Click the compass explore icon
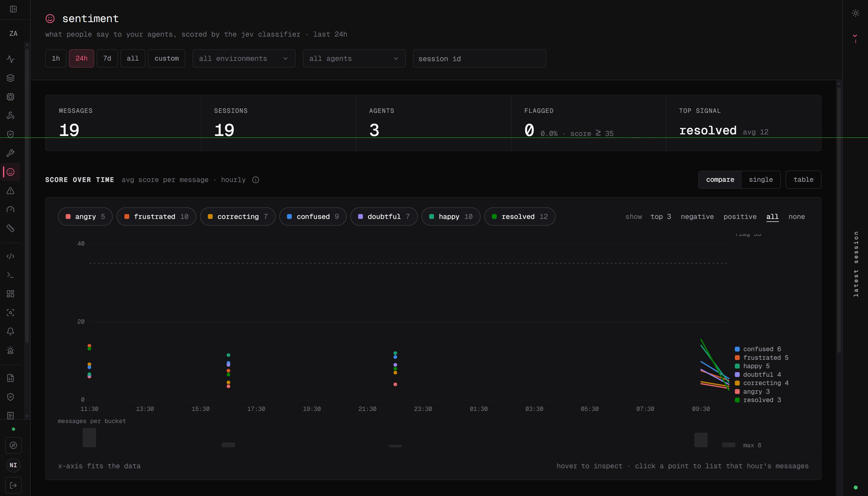Image resolution: width=868 pixels, height=496 pixels. pos(13,445)
